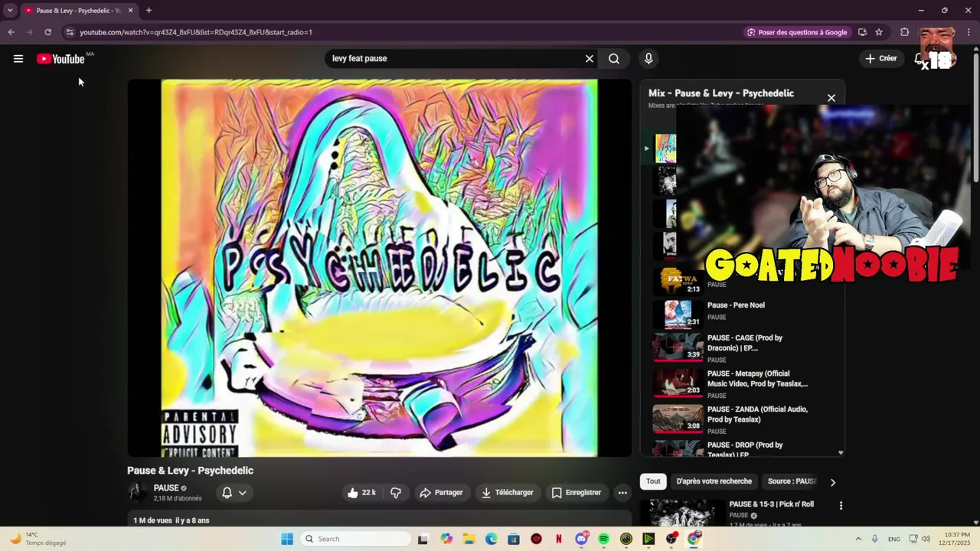Viewport: 980px width, 551px height.
Task: Open the weather widget showing 14°C
Action: (x=37, y=539)
